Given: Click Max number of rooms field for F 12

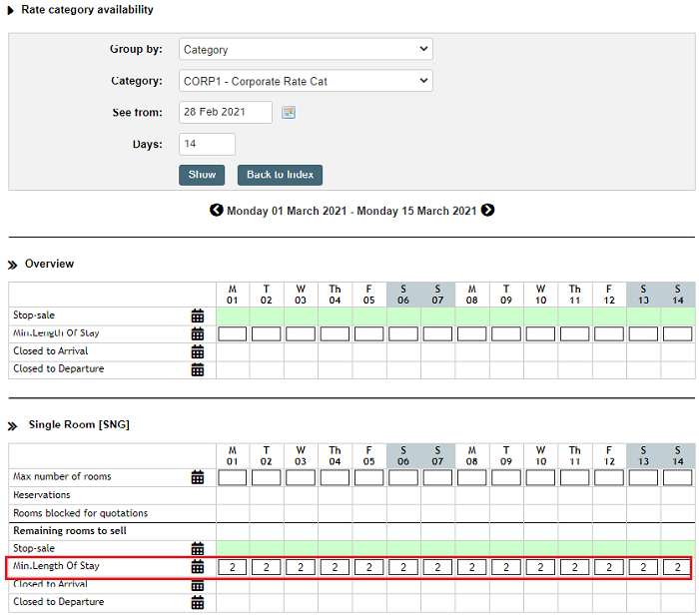Looking at the screenshot, I should coord(609,478).
